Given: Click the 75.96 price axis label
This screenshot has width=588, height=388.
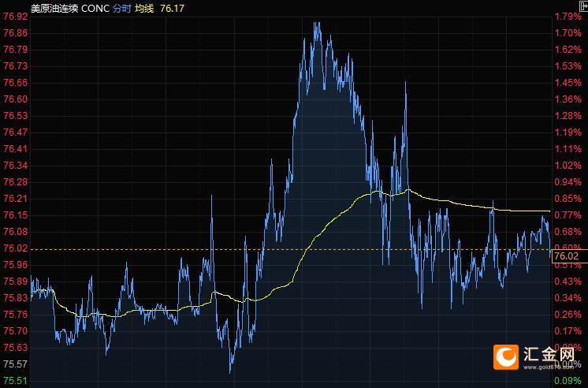Looking at the screenshot, I should 16,265.
